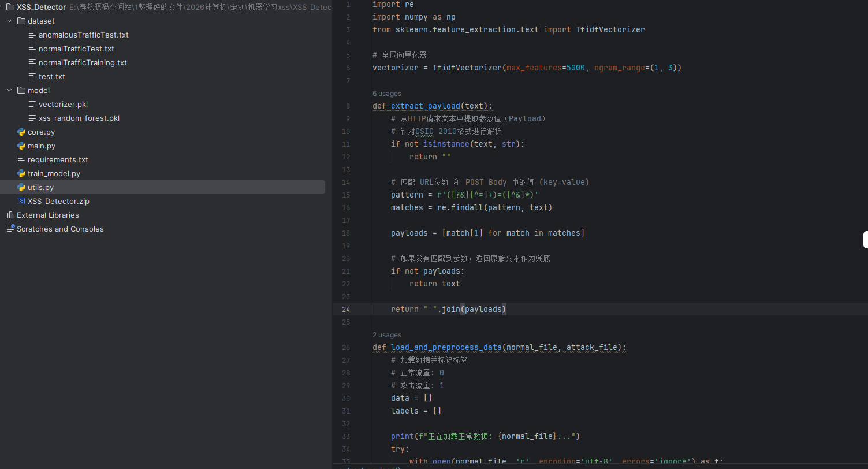Click the model folder name
Image resolution: width=868 pixels, height=469 pixels.
[x=39, y=90]
